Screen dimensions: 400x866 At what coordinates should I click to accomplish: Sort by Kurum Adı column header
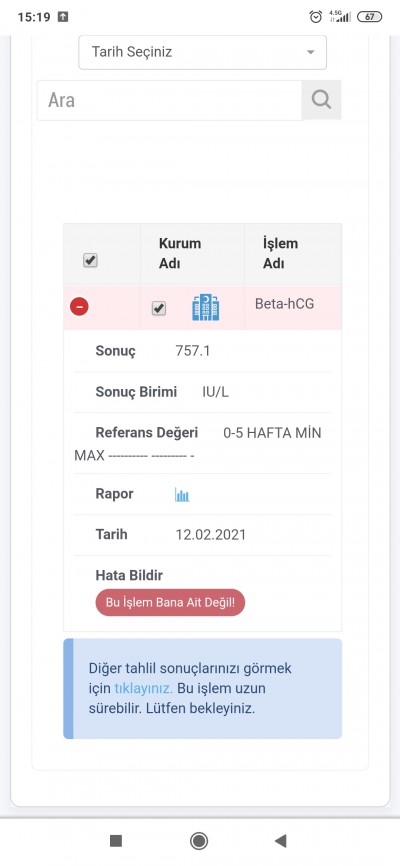[x=180, y=254]
